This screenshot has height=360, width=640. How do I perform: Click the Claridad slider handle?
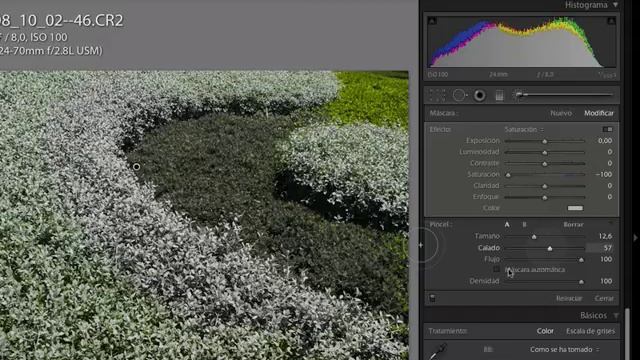pyautogui.click(x=544, y=186)
